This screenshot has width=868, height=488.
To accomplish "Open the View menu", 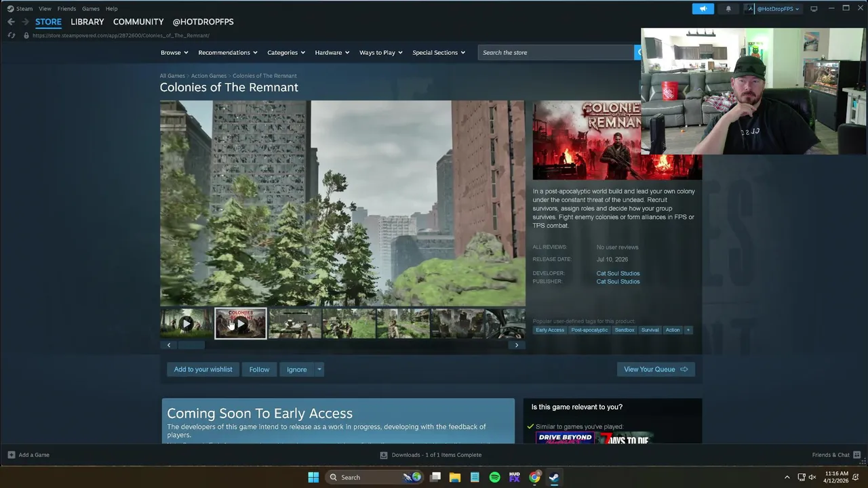I will [45, 9].
